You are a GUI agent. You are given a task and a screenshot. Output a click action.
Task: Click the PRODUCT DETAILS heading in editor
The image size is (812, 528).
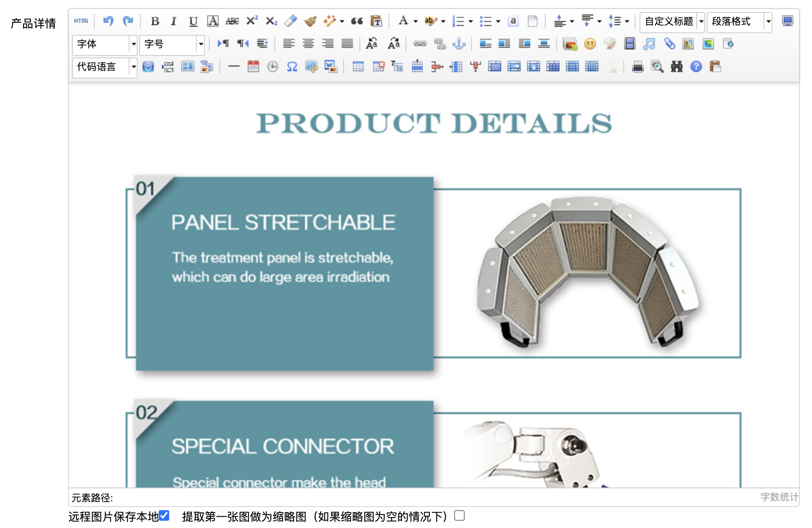coord(434,123)
